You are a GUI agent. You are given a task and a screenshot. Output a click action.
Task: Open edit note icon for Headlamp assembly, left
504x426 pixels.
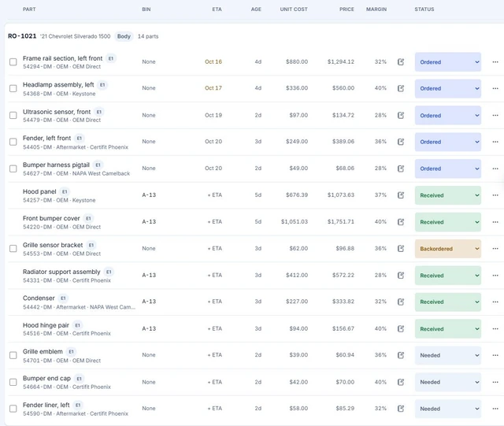click(401, 88)
